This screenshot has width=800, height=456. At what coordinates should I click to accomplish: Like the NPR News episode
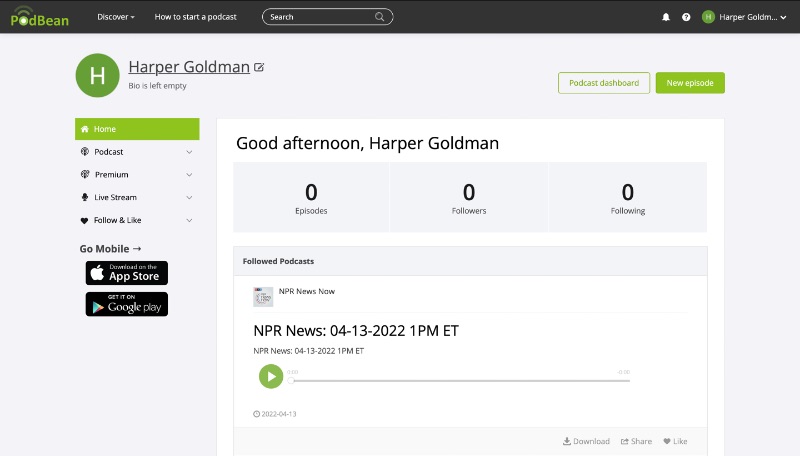coord(675,441)
